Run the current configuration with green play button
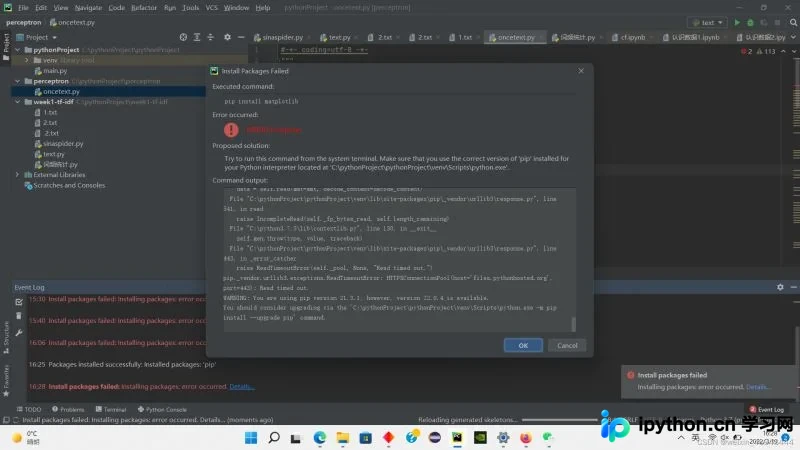This screenshot has height=450, width=800. click(737, 22)
